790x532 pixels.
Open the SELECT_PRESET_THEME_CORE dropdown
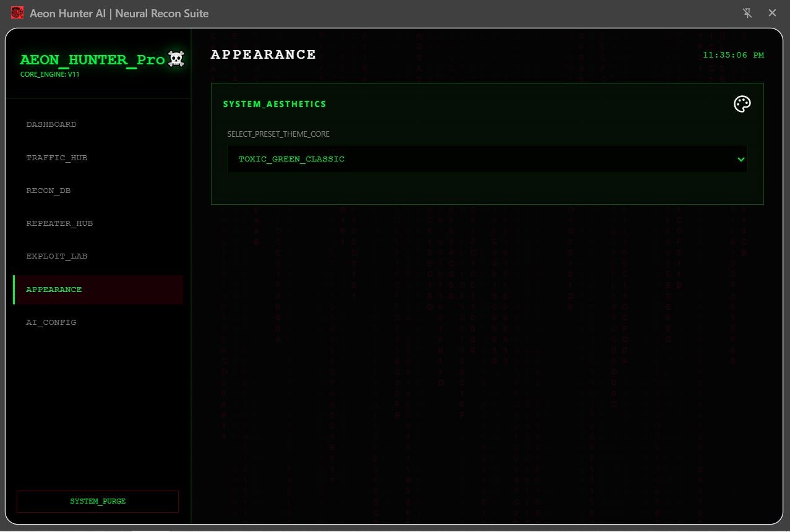(487, 159)
